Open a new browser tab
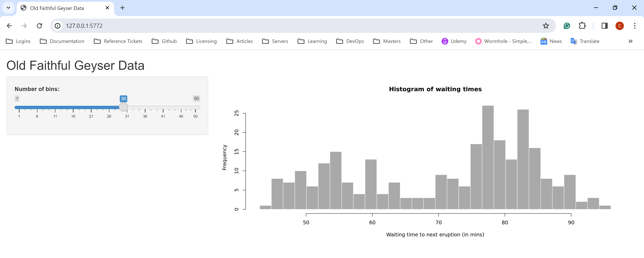This screenshot has height=258, width=644. 122,8
